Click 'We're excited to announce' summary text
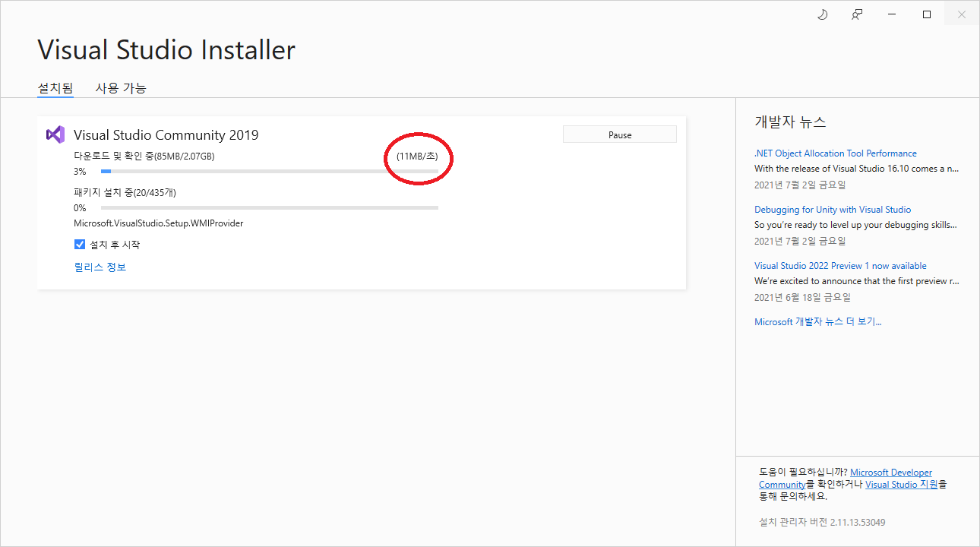Screen dimensions: 980x547 (x=857, y=281)
